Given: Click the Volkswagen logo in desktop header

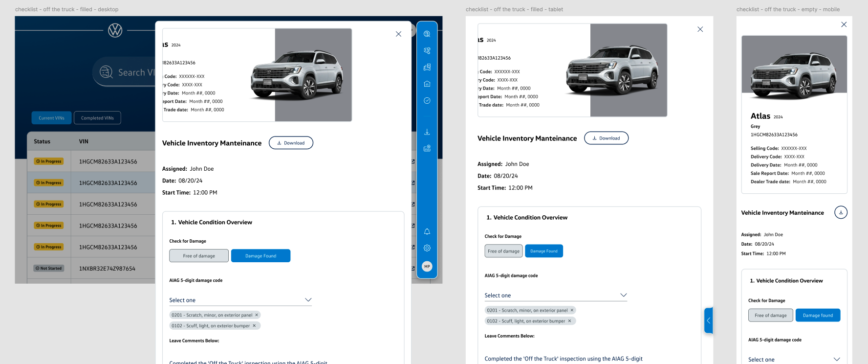Looking at the screenshot, I should [115, 30].
